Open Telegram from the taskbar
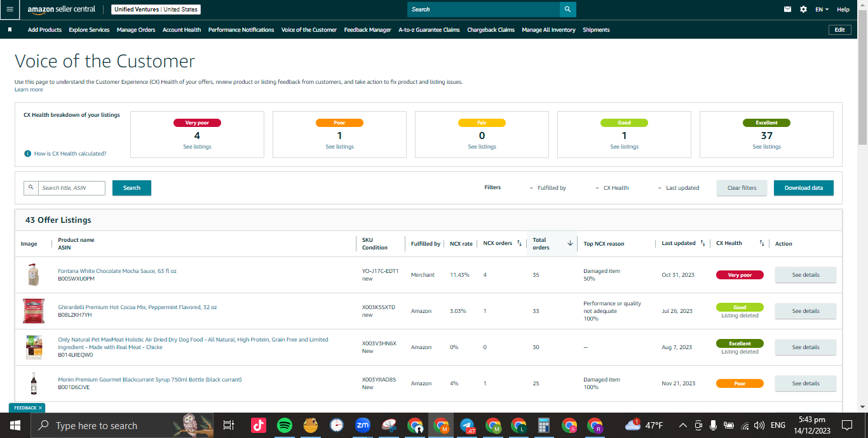The width and height of the screenshot is (868, 438). [x=467, y=425]
